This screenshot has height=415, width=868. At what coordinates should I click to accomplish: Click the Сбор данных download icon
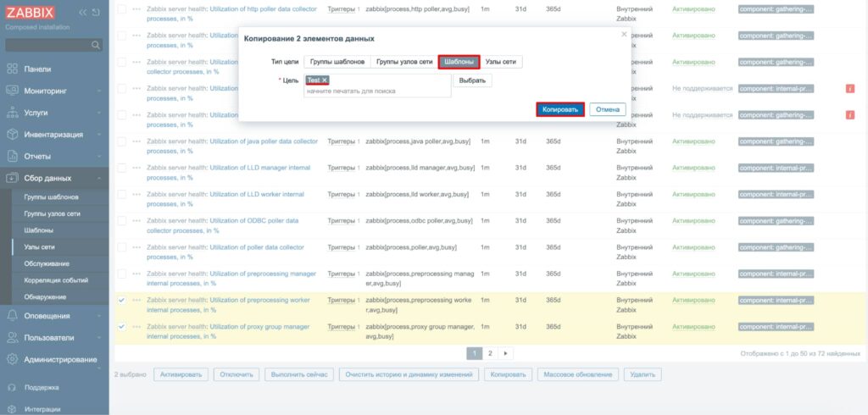pyautogui.click(x=12, y=178)
